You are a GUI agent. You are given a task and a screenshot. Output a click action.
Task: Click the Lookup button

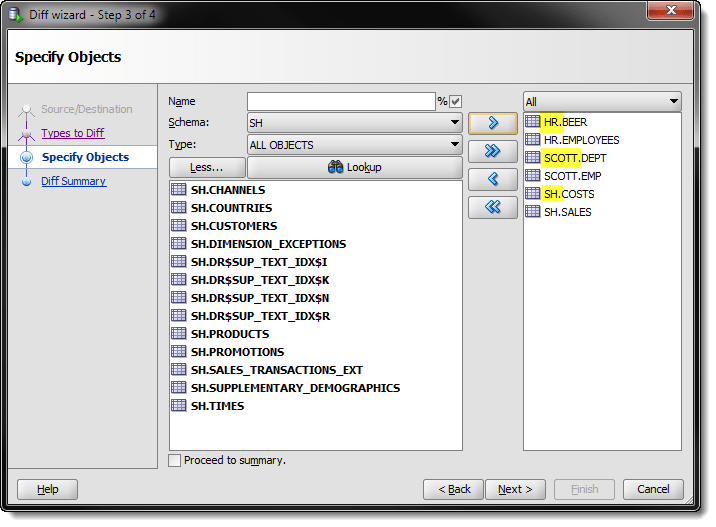tap(354, 168)
